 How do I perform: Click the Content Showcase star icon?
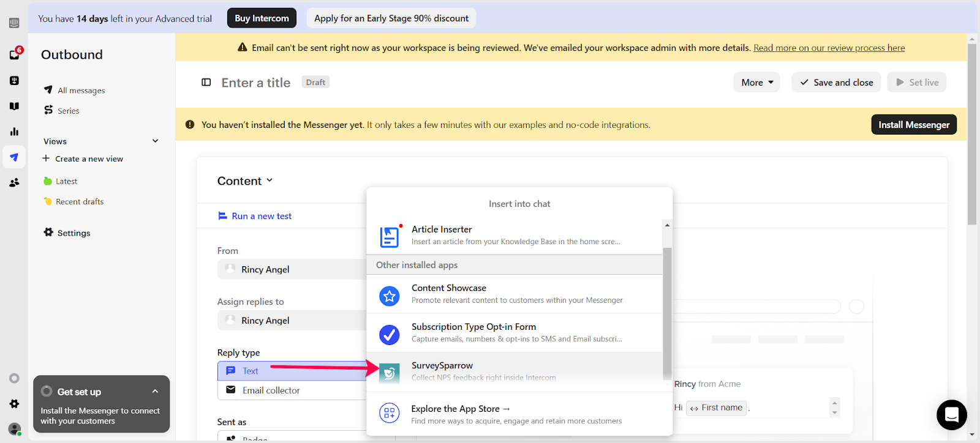pos(389,296)
